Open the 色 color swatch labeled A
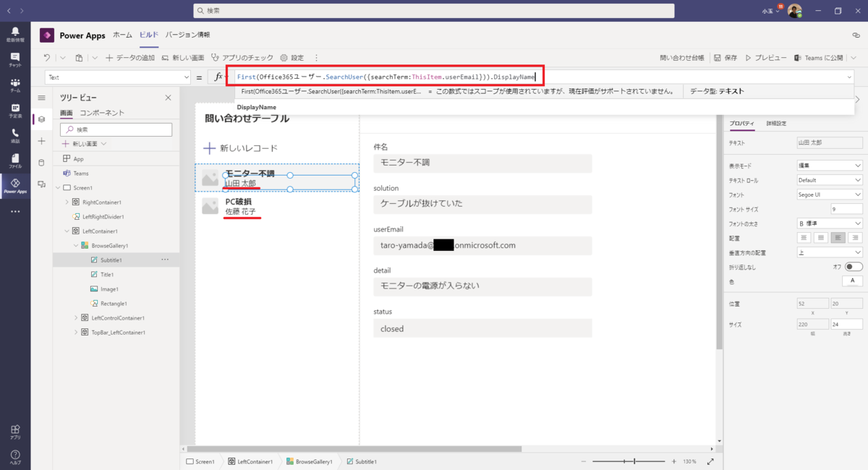The image size is (868, 470). [852, 281]
